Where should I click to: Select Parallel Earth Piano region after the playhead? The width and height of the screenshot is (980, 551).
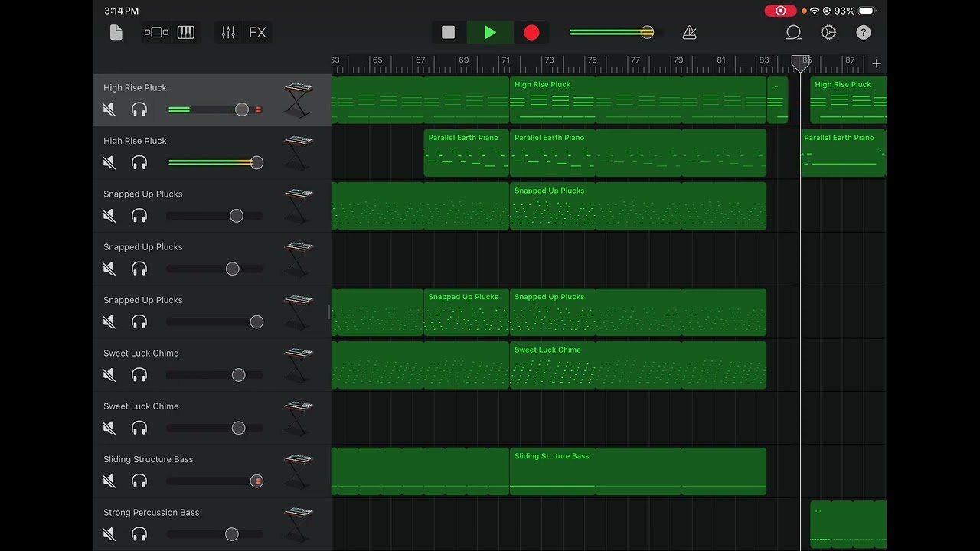click(844, 152)
